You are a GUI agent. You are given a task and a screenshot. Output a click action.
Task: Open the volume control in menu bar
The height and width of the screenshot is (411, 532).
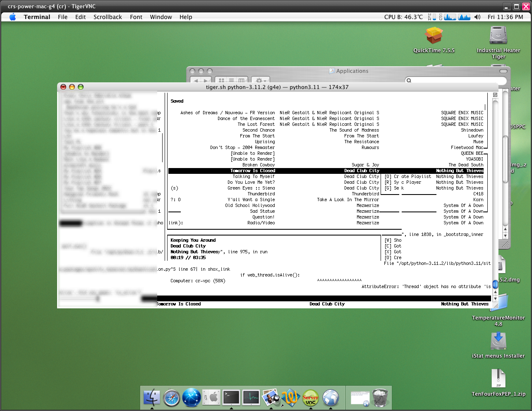477,17
